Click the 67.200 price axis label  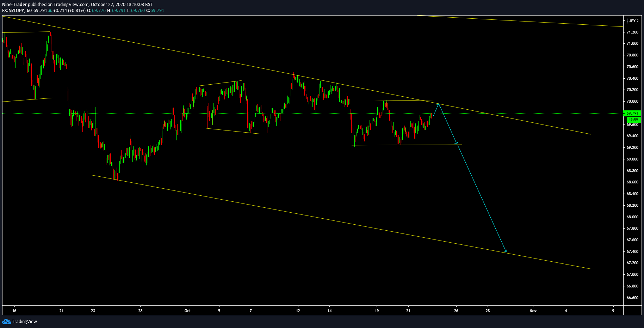click(632, 263)
